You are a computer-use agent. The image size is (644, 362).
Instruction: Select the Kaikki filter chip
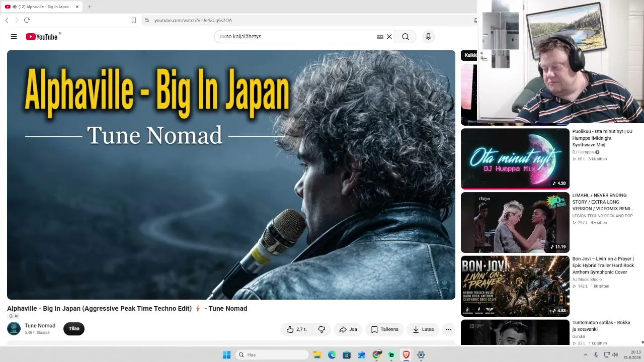469,55
